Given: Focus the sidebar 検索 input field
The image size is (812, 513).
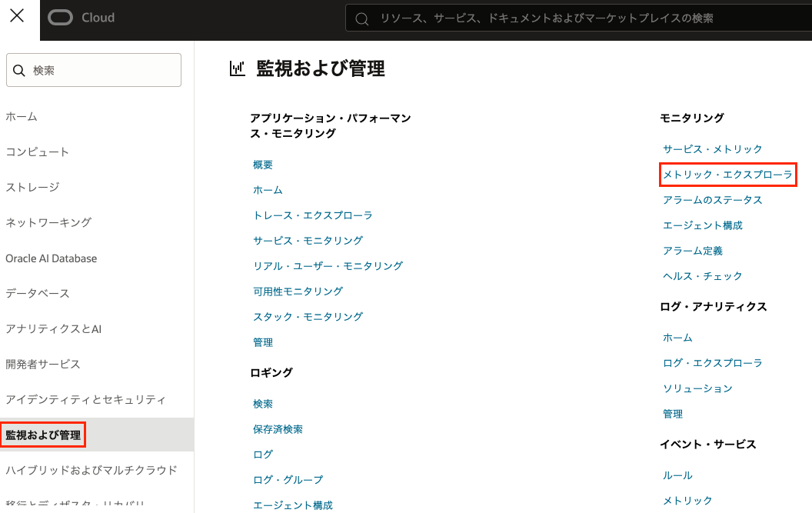Looking at the screenshot, I should 94,70.
